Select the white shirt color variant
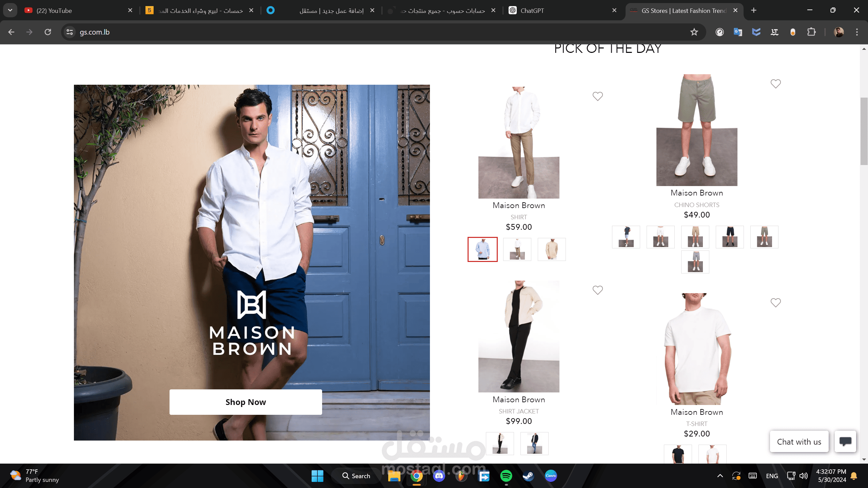The width and height of the screenshot is (868, 488). [x=517, y=249]
